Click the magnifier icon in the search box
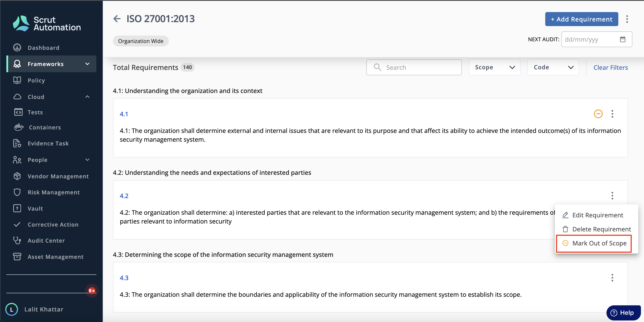644x322 pixels. tap(377, 67)
